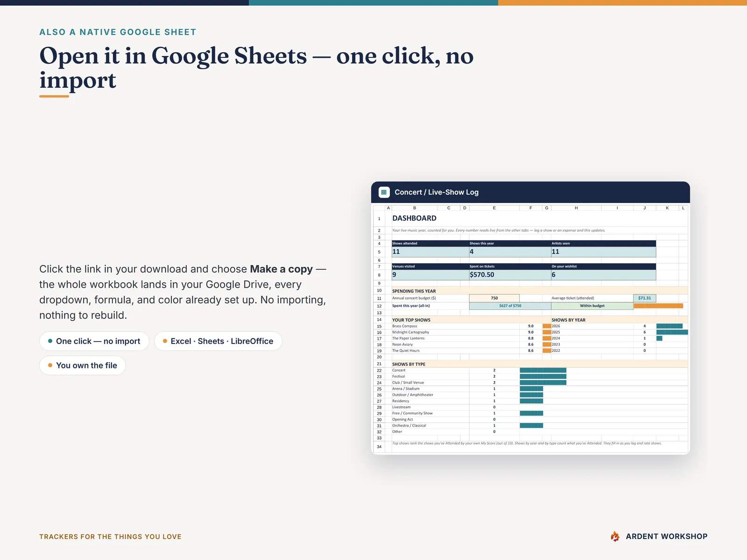Click the 'Make a copy' bold text
Screen dimensions: 747x560
[282, 269]
